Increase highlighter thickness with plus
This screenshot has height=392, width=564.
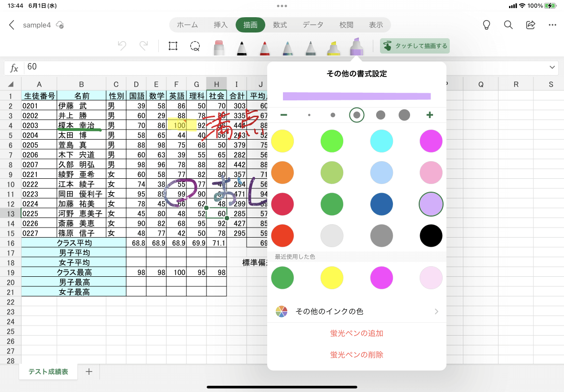point(430,115)
